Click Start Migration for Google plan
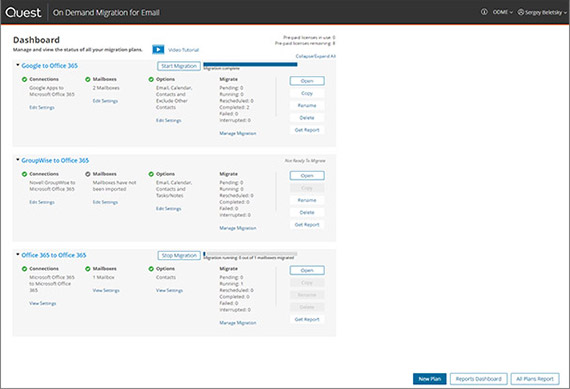The height and width of the screenshot is (389, 570). tap(179, 66)
